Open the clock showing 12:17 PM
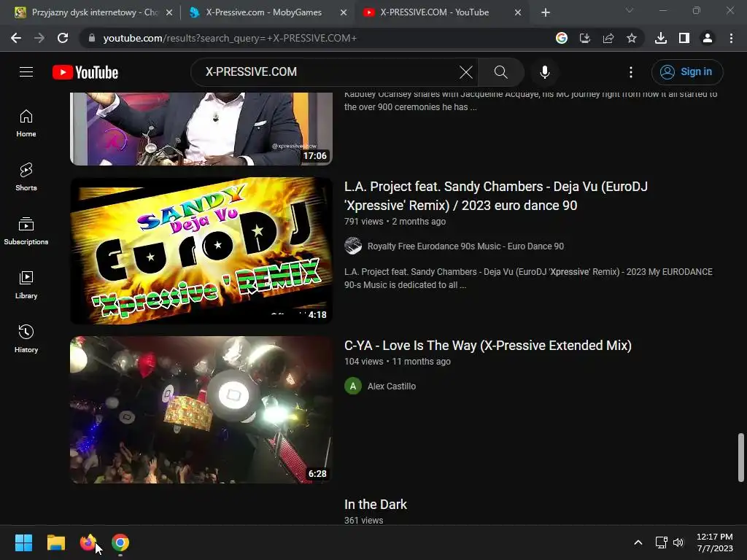 pos(715,542)
